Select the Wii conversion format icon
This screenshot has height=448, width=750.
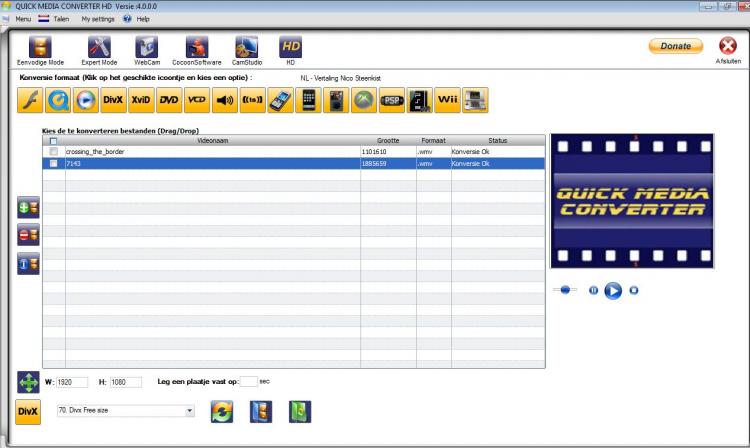click(448, 100)
